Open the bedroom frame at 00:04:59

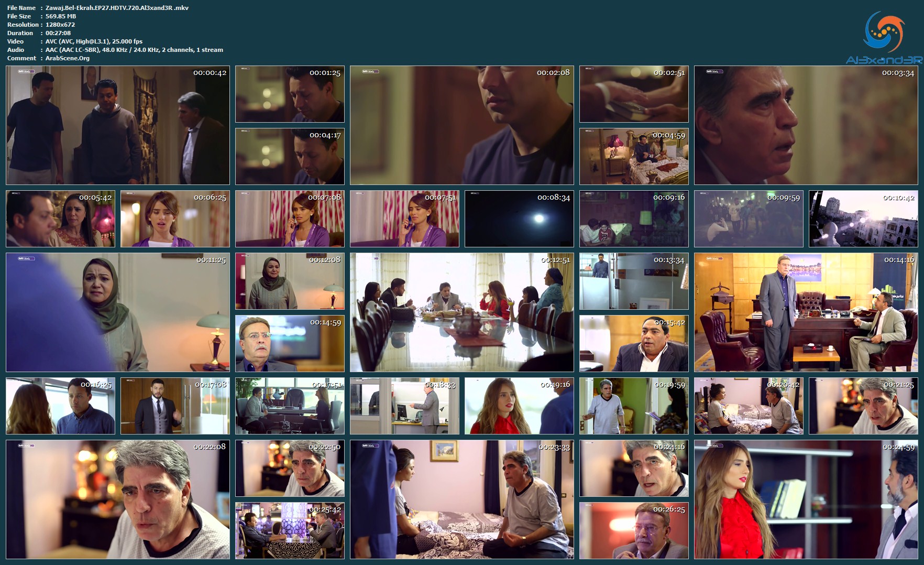click(x=634, y=156)
